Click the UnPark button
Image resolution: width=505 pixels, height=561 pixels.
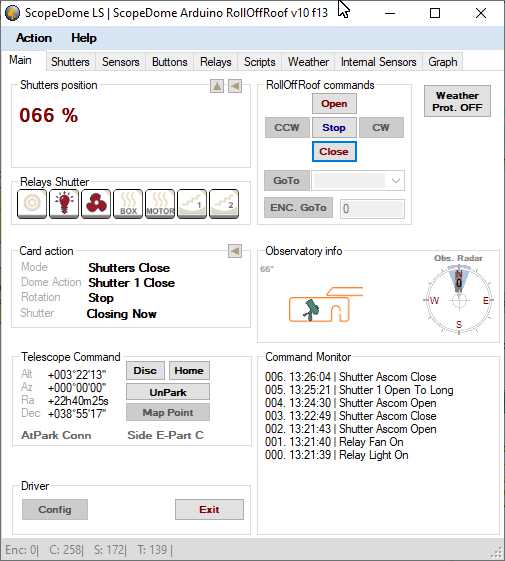coord(168,392)
